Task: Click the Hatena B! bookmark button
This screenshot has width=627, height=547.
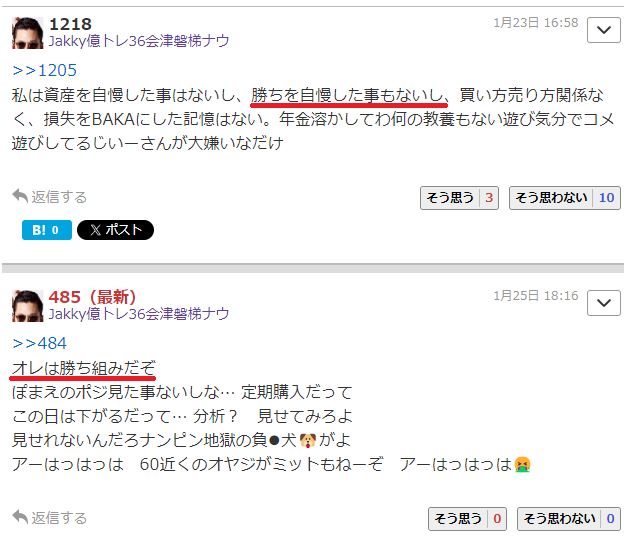Action: pyautogui.click(x=47, y=230)
